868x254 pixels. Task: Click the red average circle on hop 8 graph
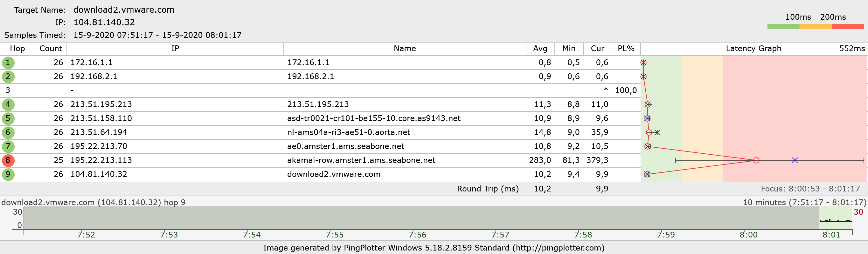click(x=756, y=160)
